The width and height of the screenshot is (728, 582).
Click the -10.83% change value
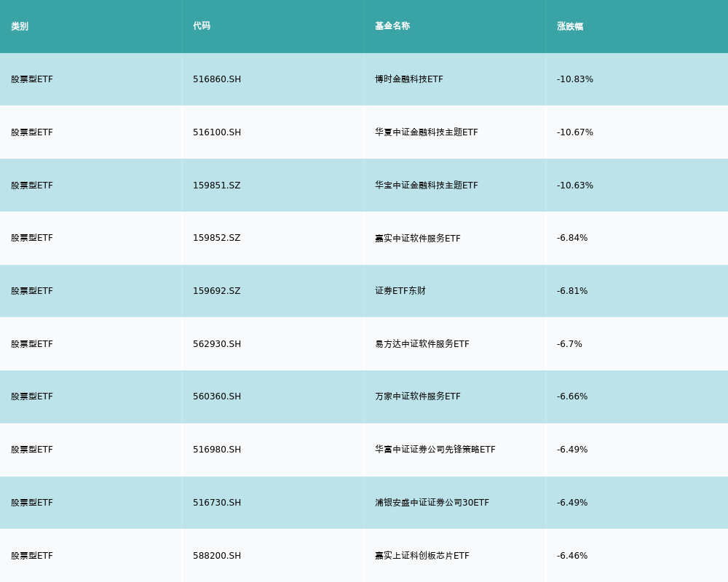[575, 79]
